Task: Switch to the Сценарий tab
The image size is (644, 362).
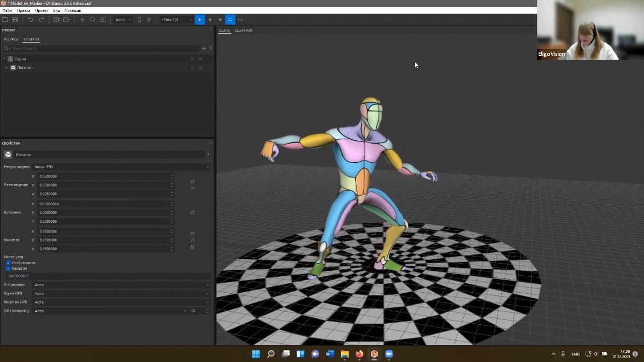Action: point(244,31)
